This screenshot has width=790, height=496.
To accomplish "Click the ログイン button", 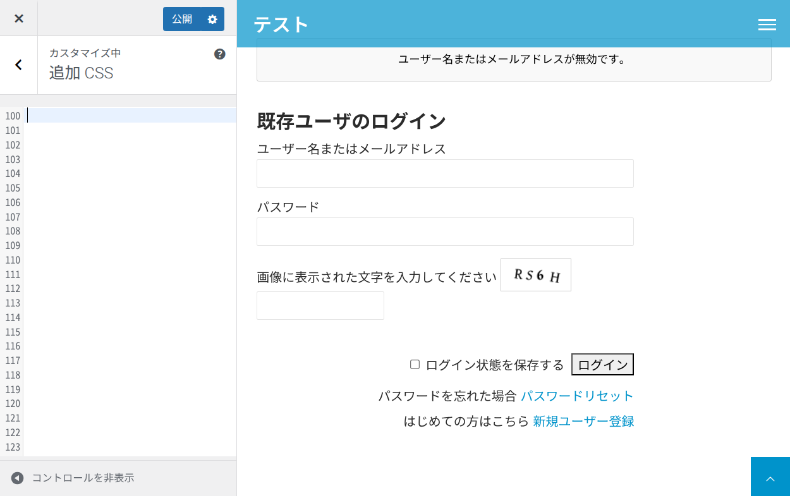I will pos(603,364).
